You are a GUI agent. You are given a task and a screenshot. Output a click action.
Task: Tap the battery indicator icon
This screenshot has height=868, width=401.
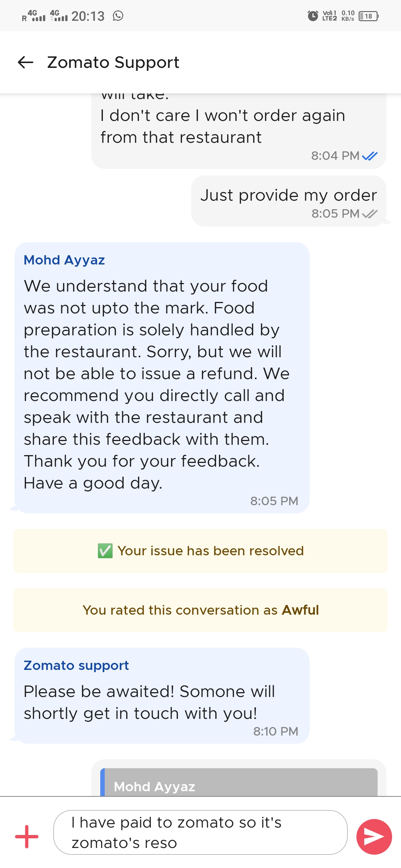(368, 16)
